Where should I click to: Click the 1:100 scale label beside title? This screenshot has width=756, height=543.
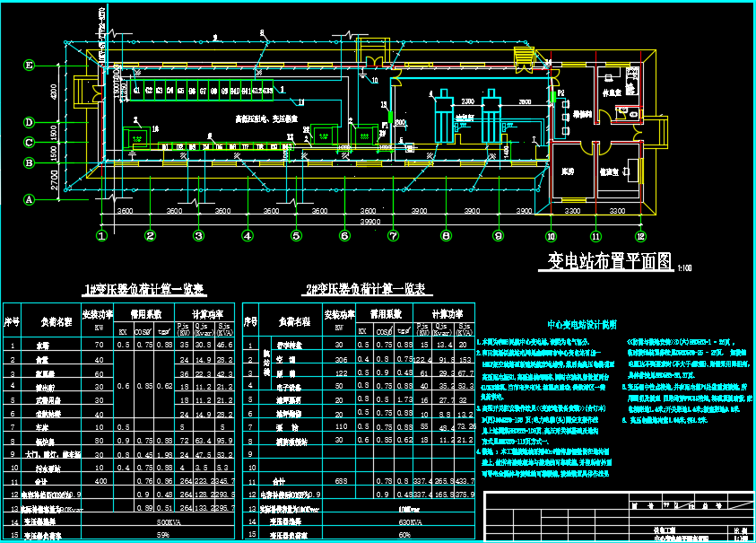(x=684, y=267)
